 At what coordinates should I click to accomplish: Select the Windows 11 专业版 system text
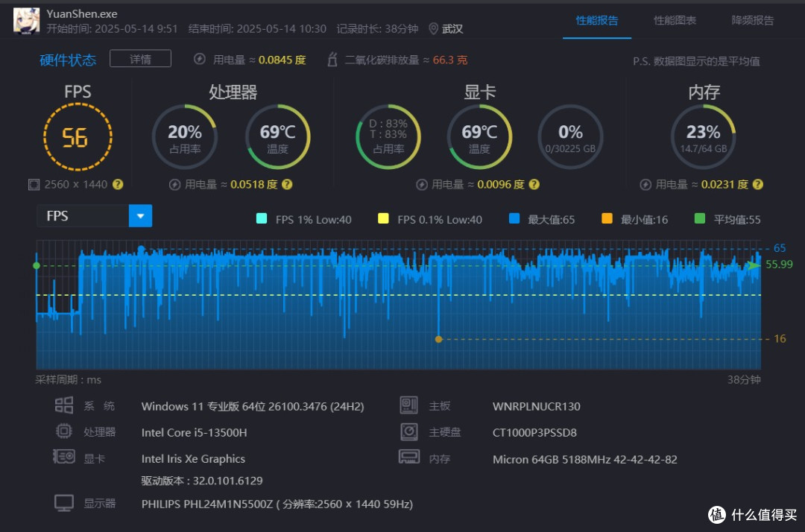pos(253,406)
